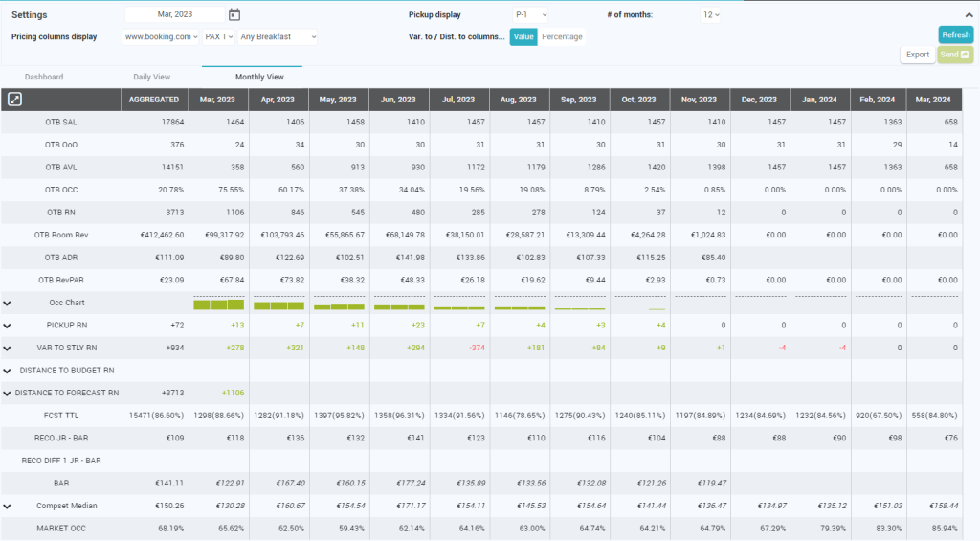980x541 pixels.
Task: Toggle Percentage display mode
Action: [562, 37]
